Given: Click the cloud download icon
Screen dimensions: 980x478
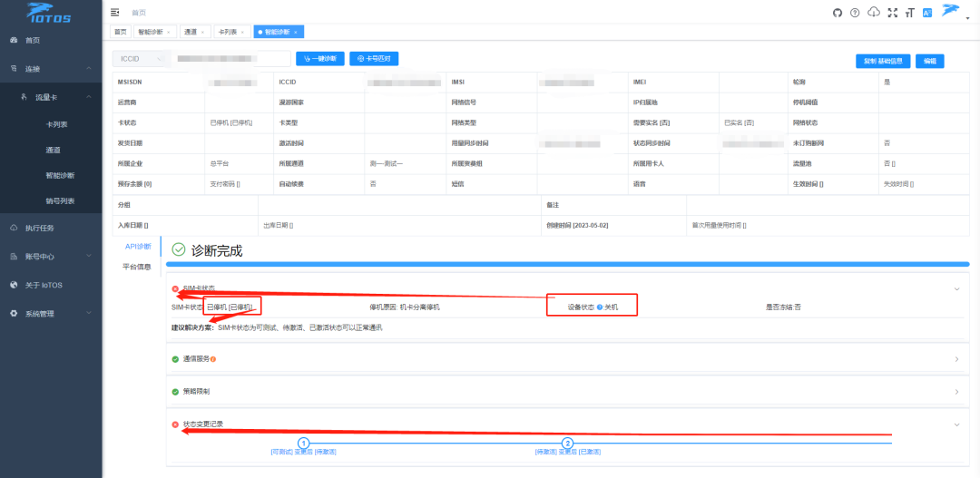Looking at the screenshot, I should click(874, 13).
